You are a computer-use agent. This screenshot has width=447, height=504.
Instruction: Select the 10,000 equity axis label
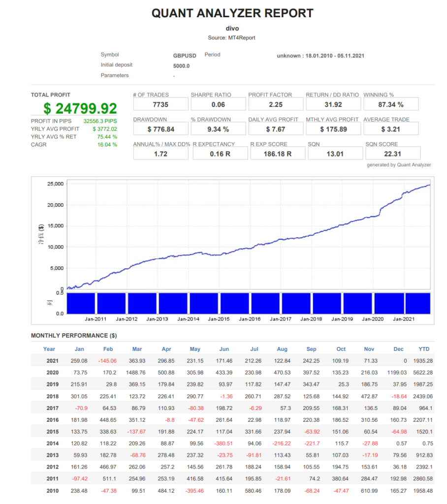55,247
